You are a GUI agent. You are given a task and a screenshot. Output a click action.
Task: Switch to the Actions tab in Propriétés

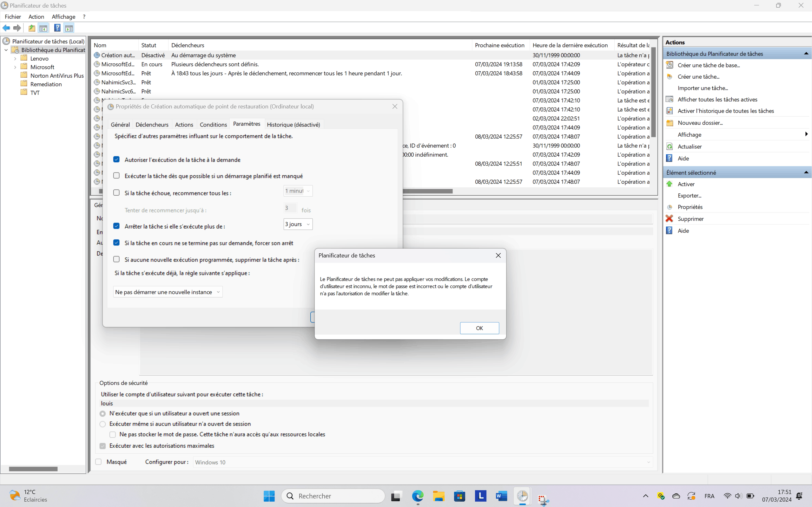(x=184, y=124)
